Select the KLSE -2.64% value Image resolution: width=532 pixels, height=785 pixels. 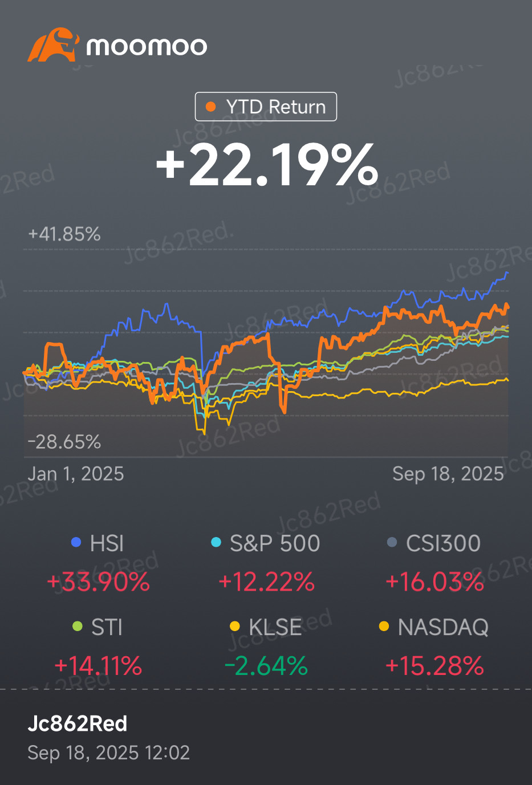pos(266,666)
